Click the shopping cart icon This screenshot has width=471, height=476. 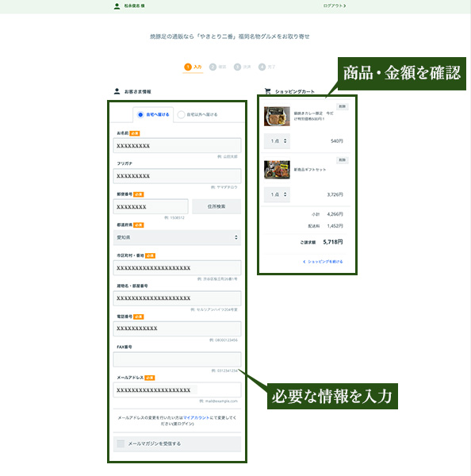click(x=268, y=90)
